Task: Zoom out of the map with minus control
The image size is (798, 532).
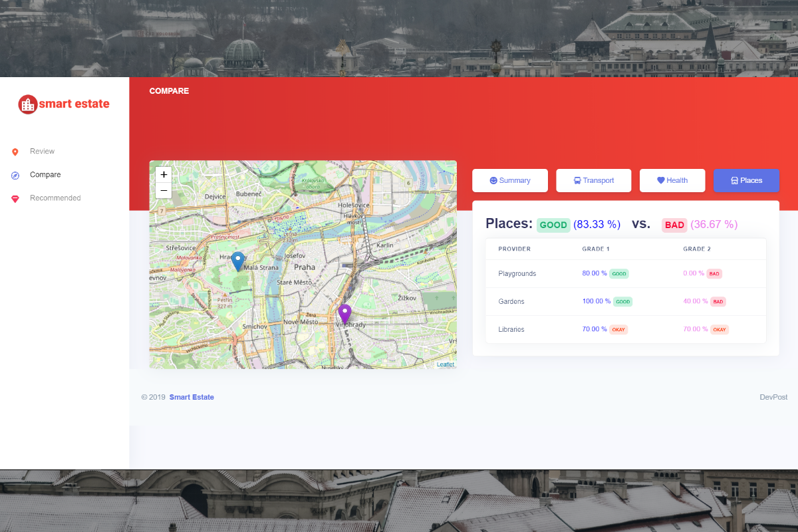Action: (x=164, y=190)
